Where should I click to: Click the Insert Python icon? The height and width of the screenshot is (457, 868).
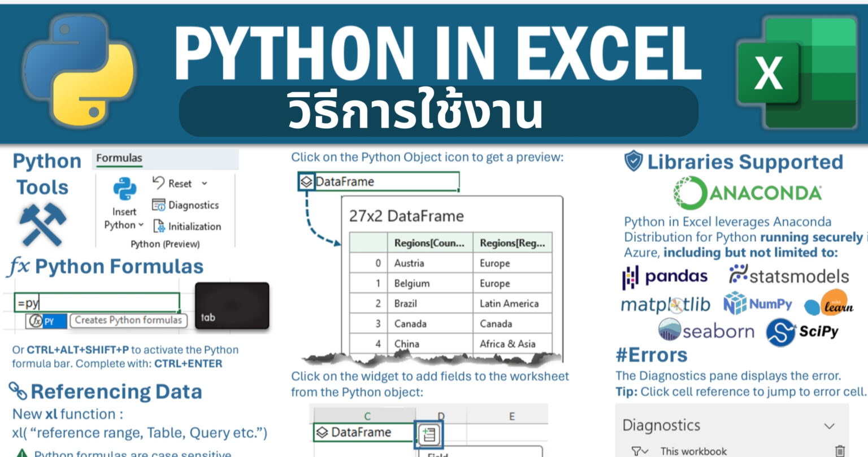point(124,189)
